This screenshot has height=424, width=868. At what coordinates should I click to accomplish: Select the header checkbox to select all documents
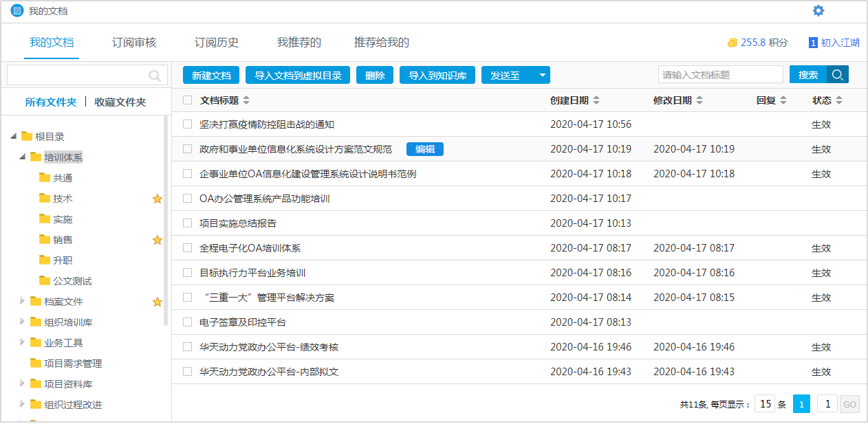(186, 99)
